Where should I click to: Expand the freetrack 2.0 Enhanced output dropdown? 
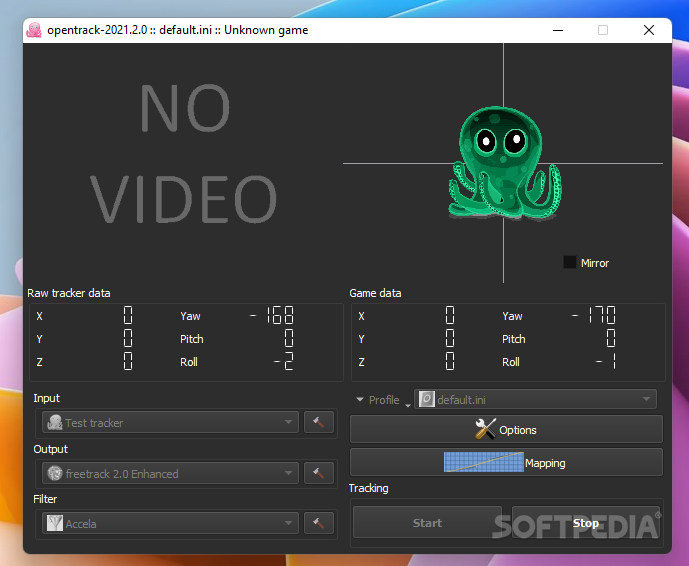[x=170, y=473]
